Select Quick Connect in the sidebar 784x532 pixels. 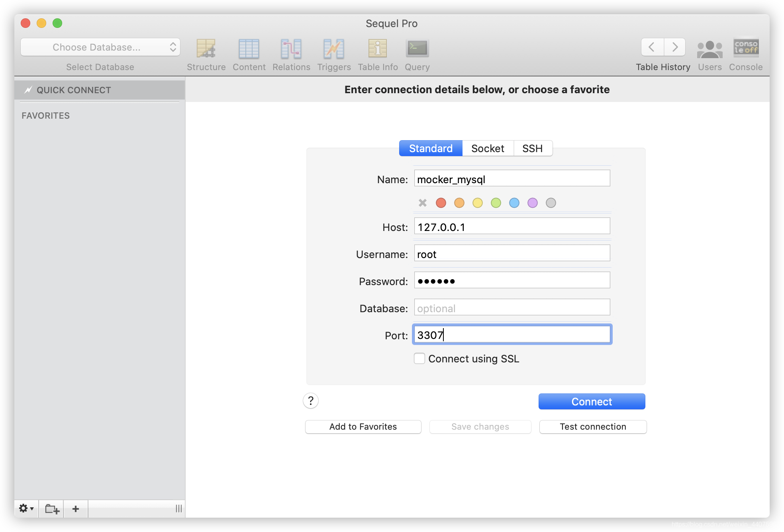coord(100,90)
